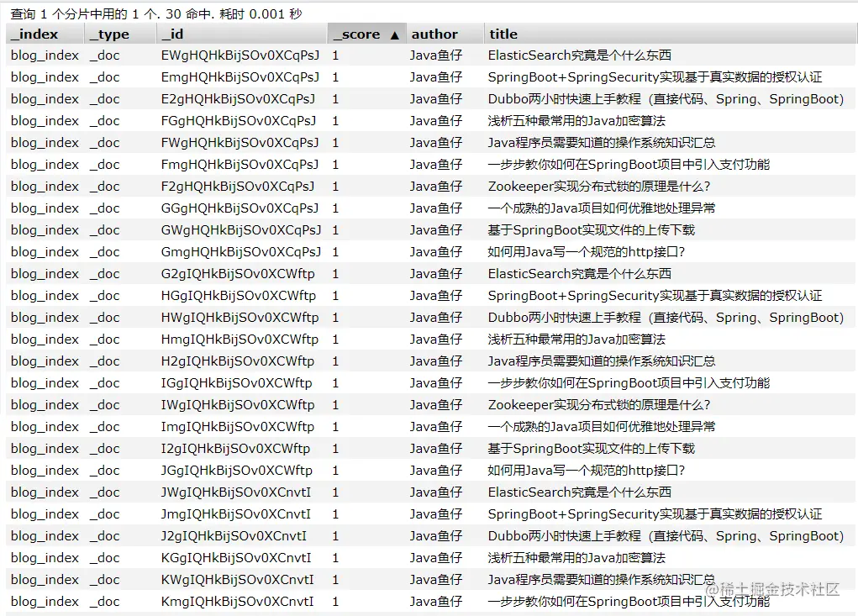Open title of row IWgIQHkBijSOv0XCWftp
This screenshot has width=858, height=616.
coord(599,405)
